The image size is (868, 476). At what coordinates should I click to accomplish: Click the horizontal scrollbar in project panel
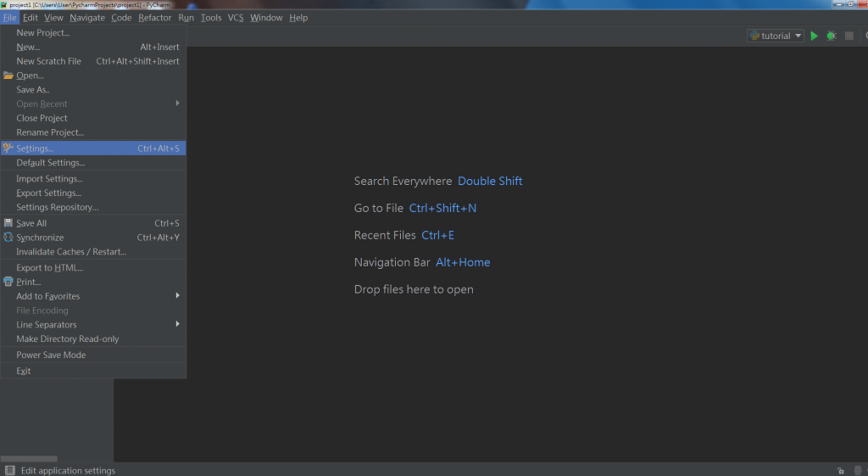tap(29, 459)
